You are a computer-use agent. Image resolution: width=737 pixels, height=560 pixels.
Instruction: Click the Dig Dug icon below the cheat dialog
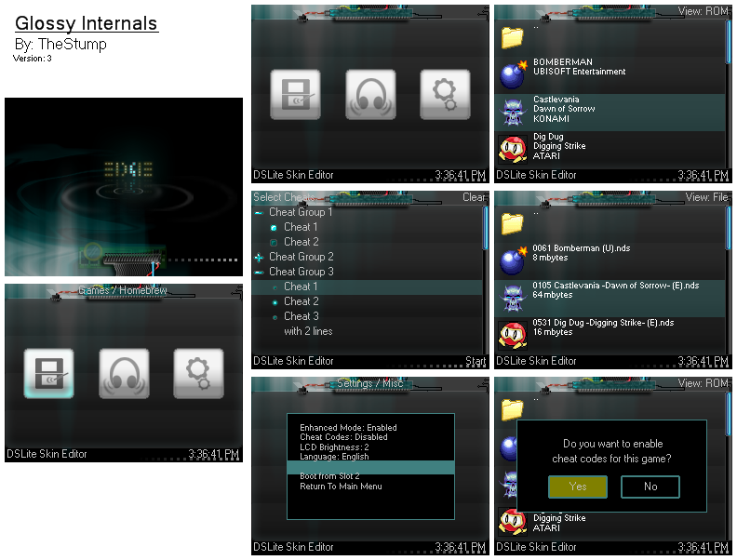coord(513,522)
